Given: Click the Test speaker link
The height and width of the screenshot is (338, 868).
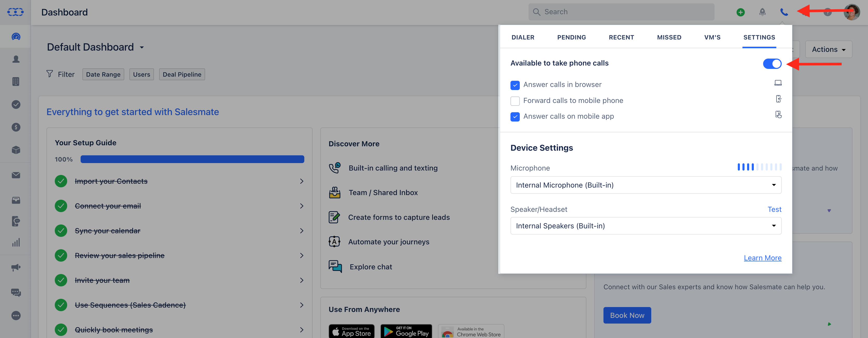Looking at the screenshot, I should [774, 210].
